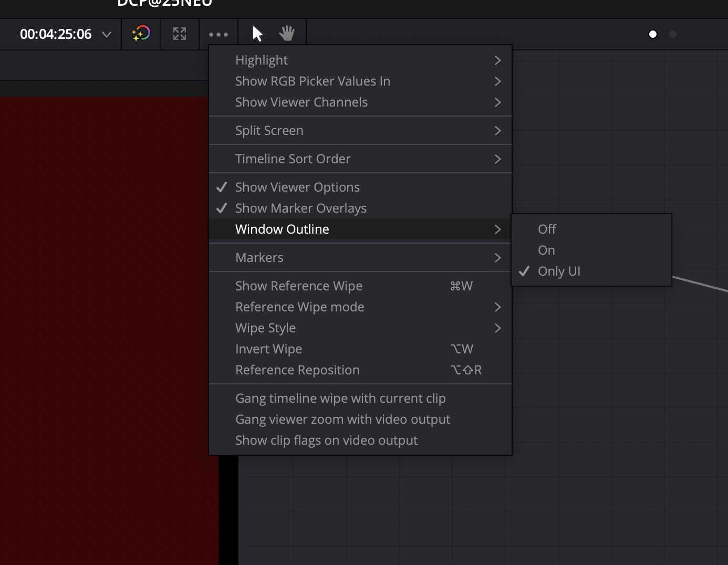Open the timecode dropdown chevron
Image resolution: width=728 pixels, height=565 pixels.
(107, 35)
